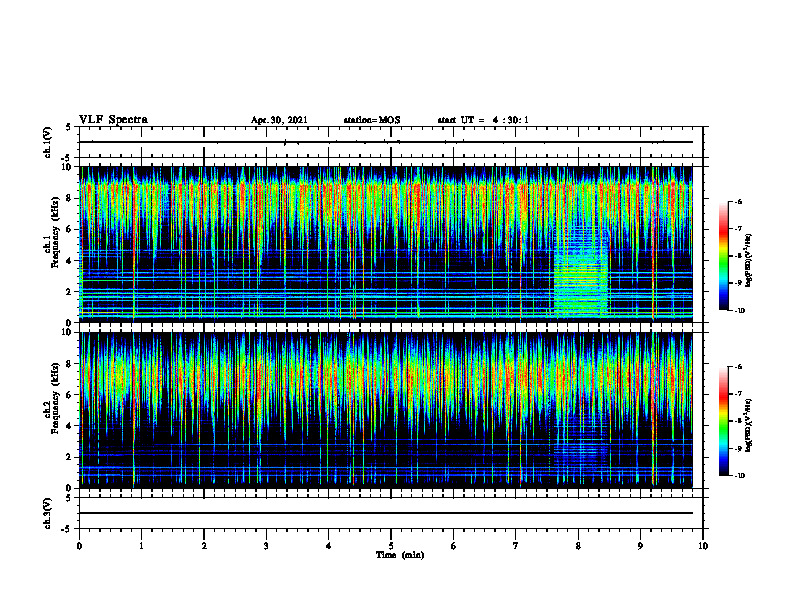This screenshot has width=792, height=612.
Task: Click the ch.3 voltage waveform trace
Action: [x=385, y=513]
